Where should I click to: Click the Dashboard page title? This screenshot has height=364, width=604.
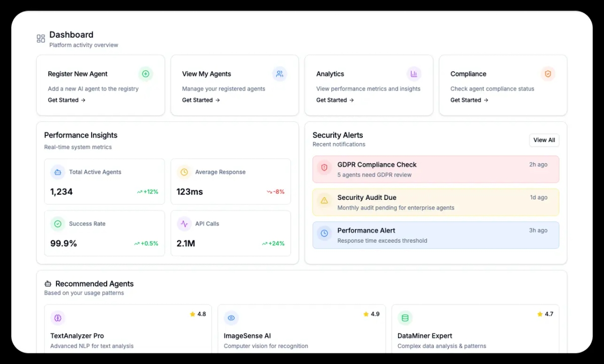coord(71,35)
